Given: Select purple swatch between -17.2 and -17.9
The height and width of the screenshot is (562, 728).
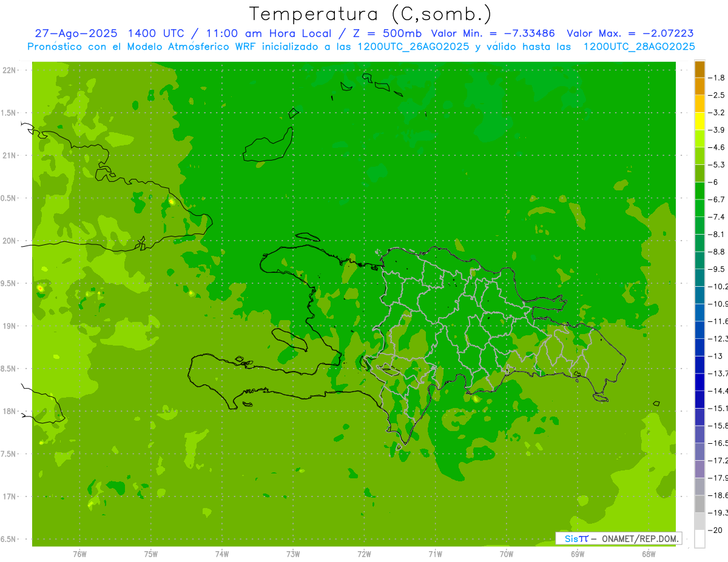Looking at the screenshot, I should click(699, 469).
